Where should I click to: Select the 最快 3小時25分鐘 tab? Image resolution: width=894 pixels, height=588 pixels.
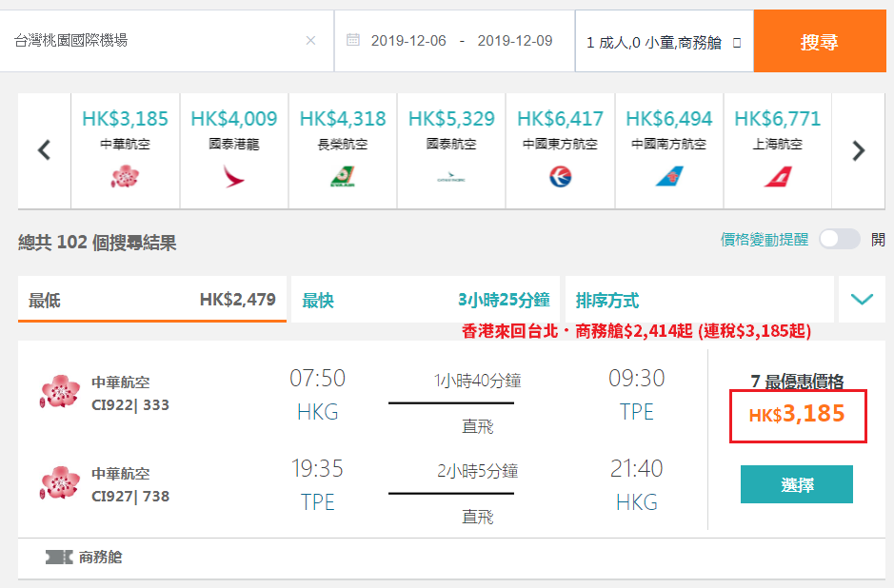pos(426,299)
